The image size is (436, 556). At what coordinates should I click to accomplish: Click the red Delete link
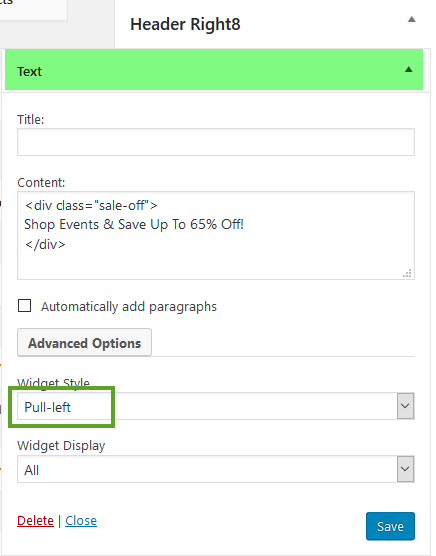tap(35, 521)
